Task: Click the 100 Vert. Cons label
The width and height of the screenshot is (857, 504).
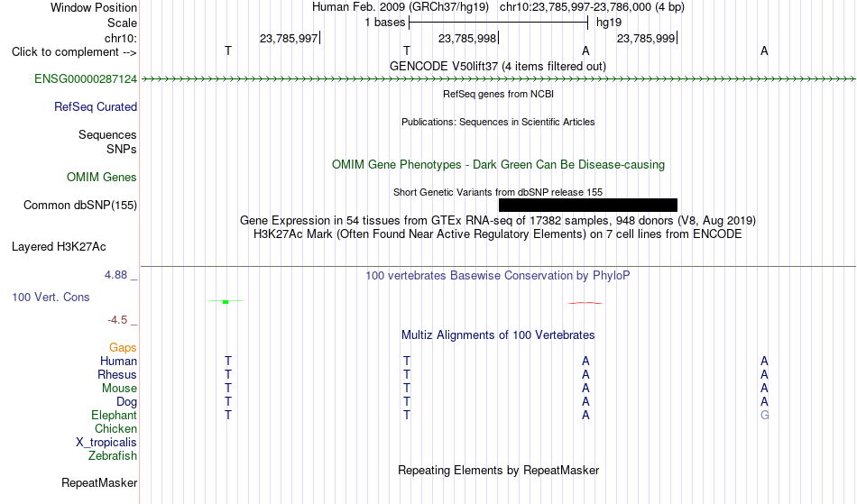Action: click(x=51, y=297)
